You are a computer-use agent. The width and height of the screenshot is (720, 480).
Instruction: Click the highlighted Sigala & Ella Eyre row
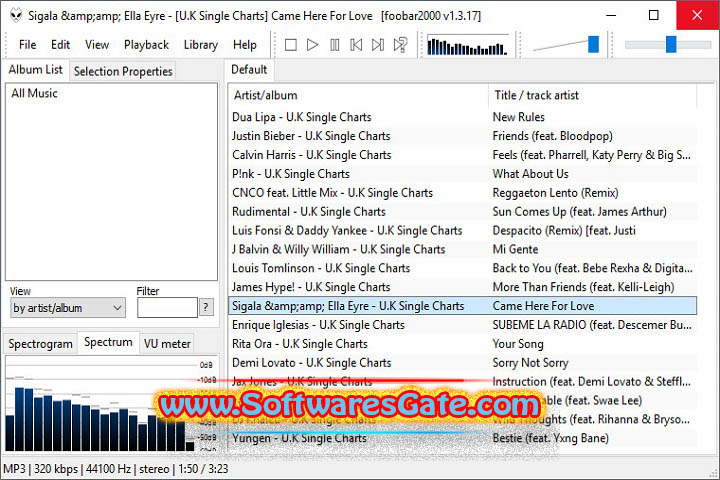[462, 305]
